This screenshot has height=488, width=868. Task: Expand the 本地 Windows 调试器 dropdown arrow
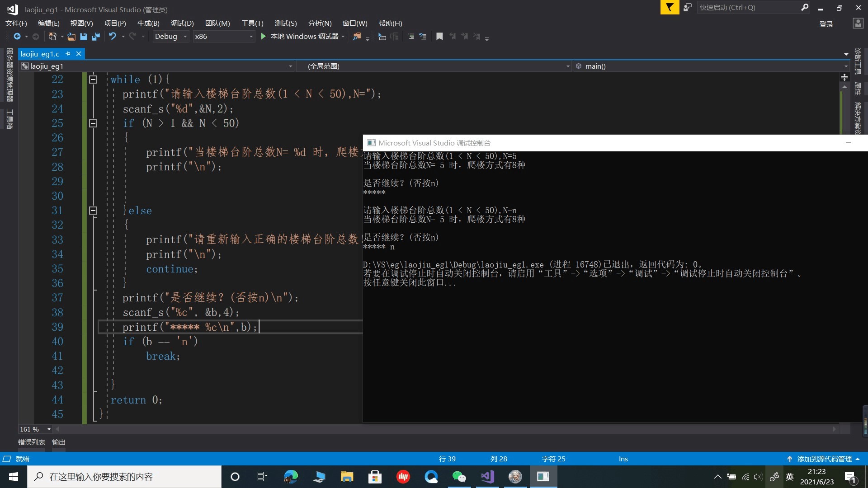(x=343, y=37)
